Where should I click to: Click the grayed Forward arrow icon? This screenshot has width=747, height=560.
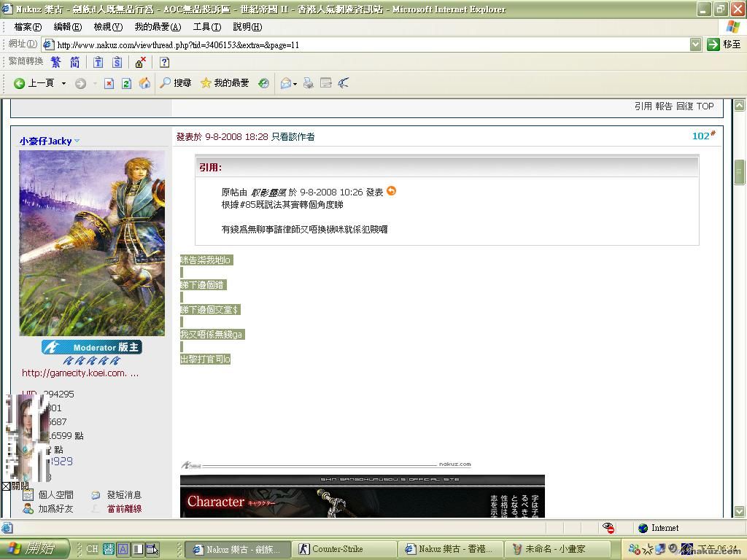pos(80,83)
